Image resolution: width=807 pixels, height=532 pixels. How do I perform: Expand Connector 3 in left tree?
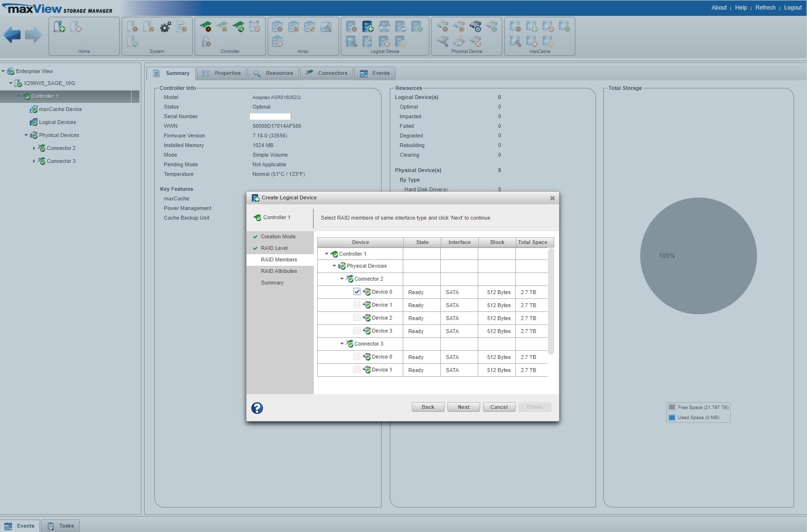(x=34, y=161)
